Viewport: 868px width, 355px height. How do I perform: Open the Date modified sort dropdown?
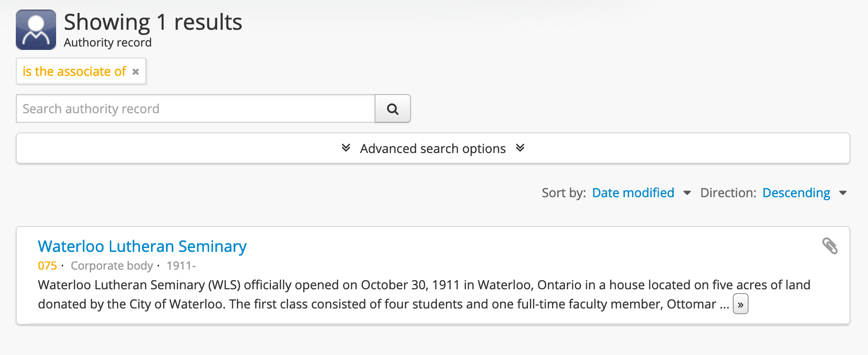click(x=633, y=193)
